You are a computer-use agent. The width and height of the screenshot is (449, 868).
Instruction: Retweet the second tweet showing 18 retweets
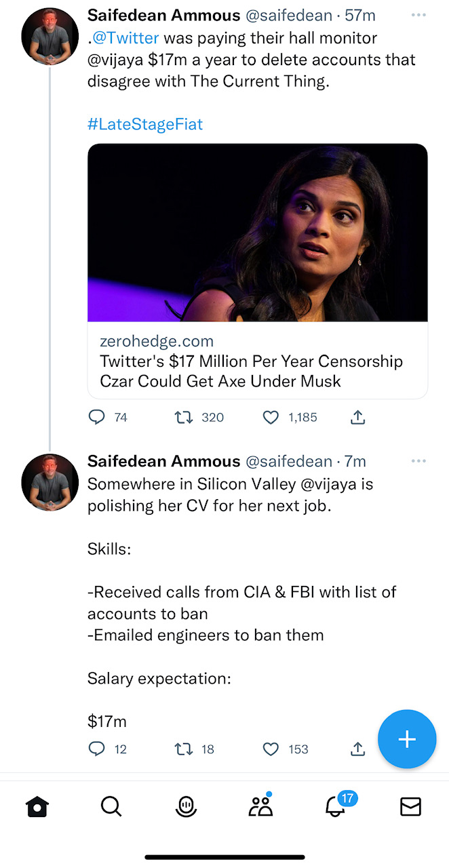point(183,749)
